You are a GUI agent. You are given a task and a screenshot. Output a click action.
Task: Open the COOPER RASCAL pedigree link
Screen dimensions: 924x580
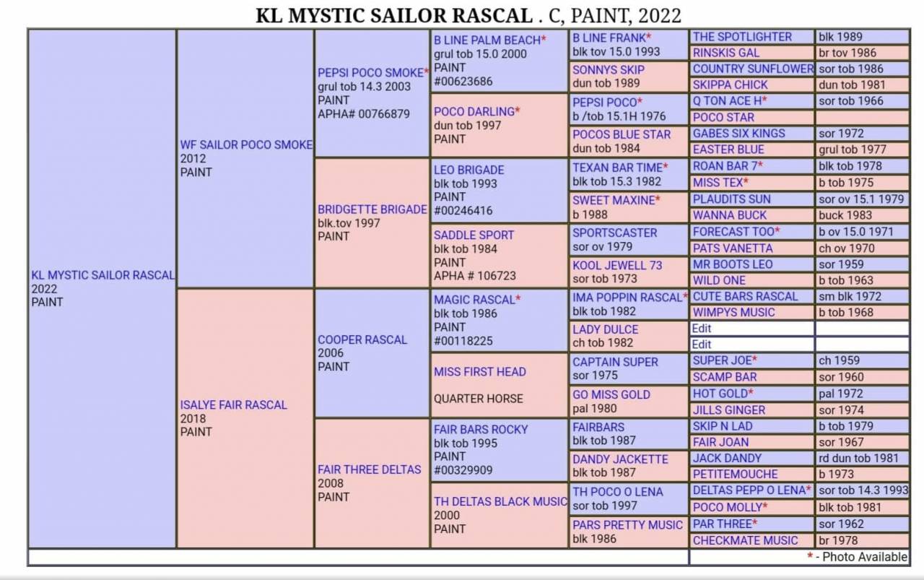[362, 339]
